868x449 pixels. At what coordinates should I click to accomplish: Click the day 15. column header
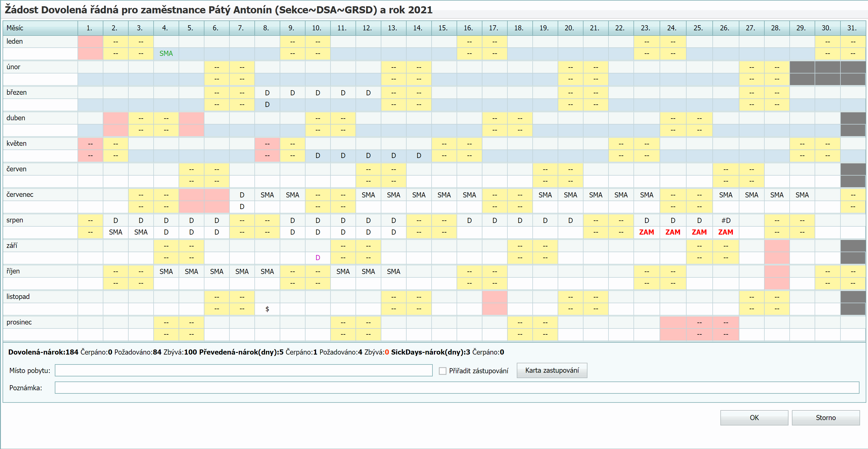(444, 28)
